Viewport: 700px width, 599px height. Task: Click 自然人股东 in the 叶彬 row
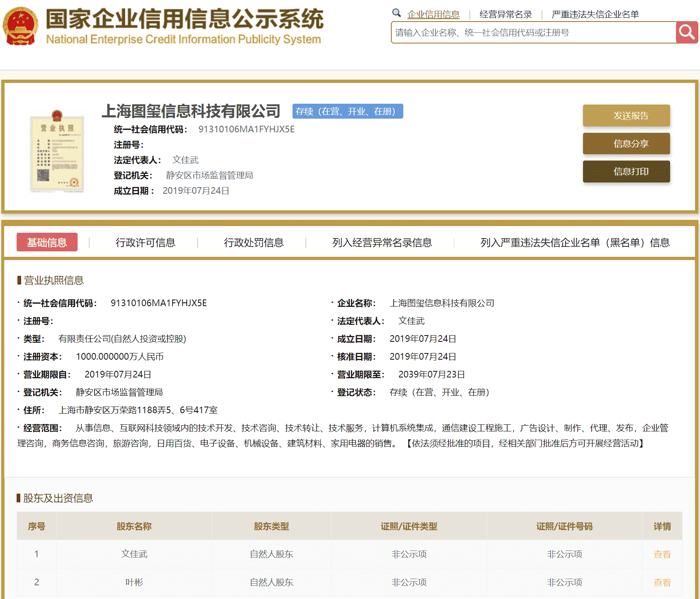click(271, 582)
